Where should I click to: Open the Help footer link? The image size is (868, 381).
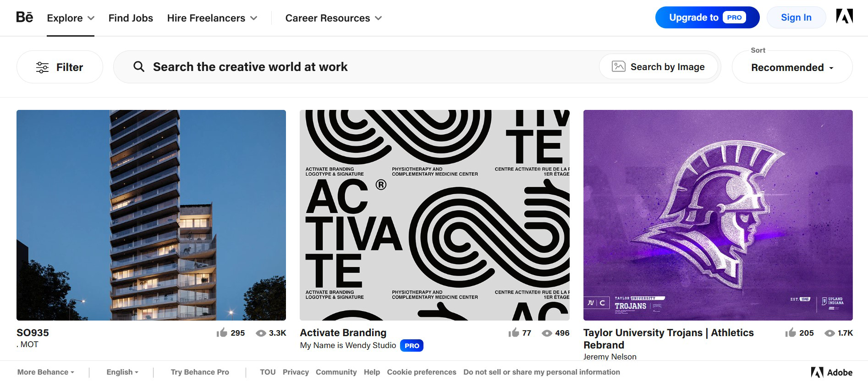(x=372, y=372)
